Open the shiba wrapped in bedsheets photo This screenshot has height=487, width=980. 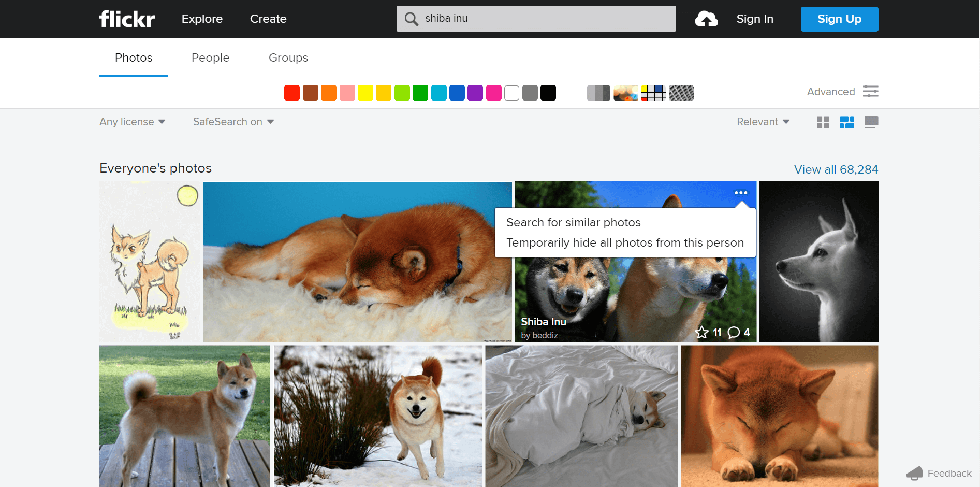pos(582,416)
